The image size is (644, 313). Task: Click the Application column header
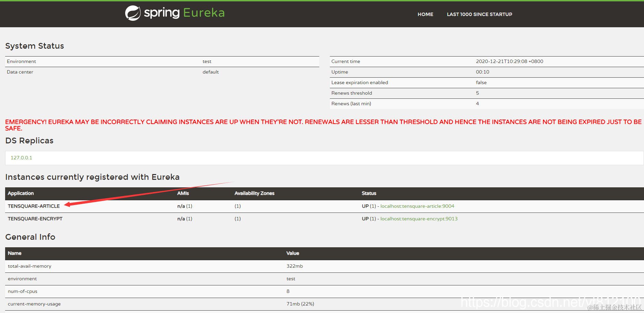click(x=21, y=193)
